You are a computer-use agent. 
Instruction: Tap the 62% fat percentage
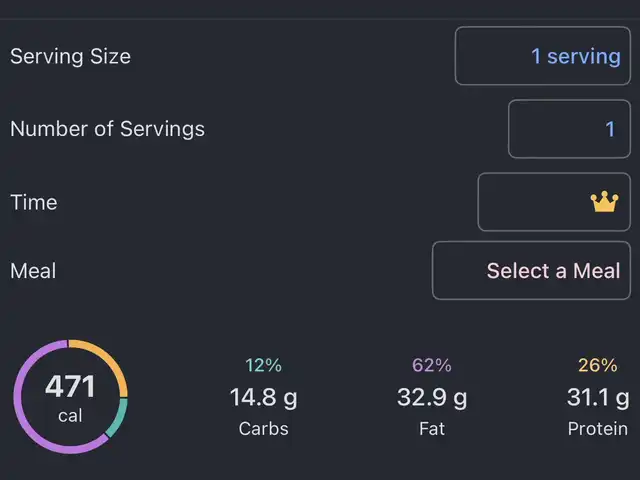coord(432,365)
